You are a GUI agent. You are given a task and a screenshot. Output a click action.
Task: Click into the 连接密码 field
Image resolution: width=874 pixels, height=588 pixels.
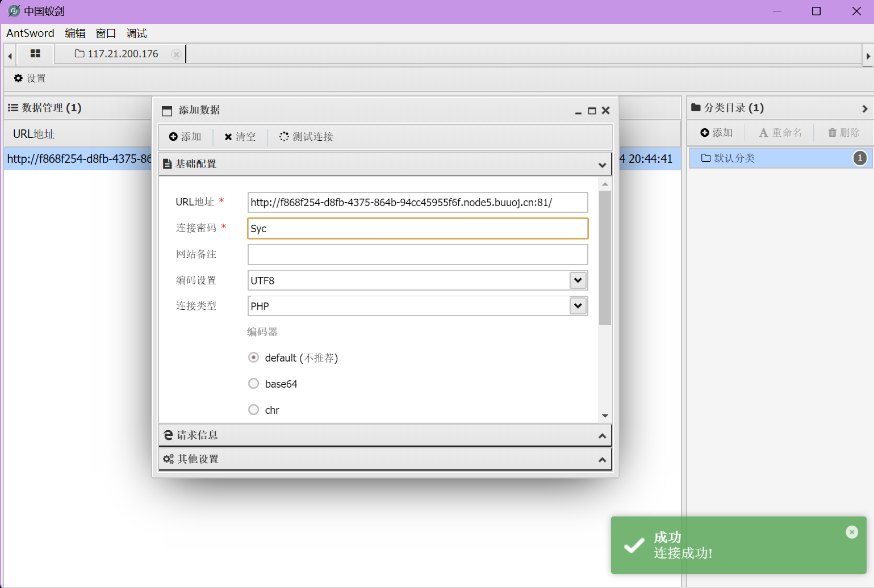[x=418, y=229]
